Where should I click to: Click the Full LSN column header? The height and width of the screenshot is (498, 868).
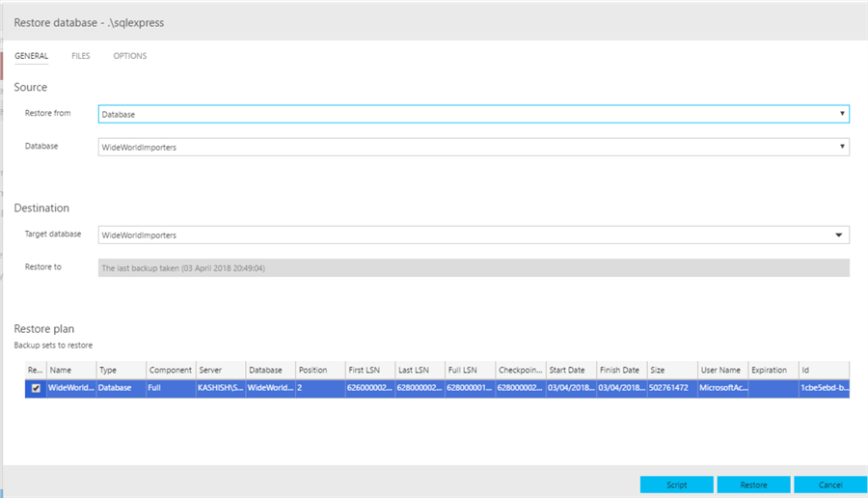point(470,370)
